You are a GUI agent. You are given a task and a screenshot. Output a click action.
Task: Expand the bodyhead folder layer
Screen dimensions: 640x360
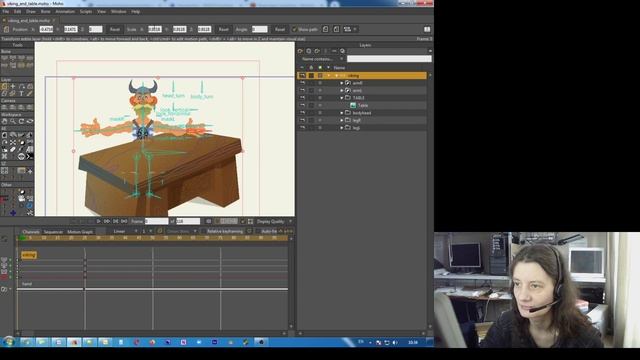(342, 113)
